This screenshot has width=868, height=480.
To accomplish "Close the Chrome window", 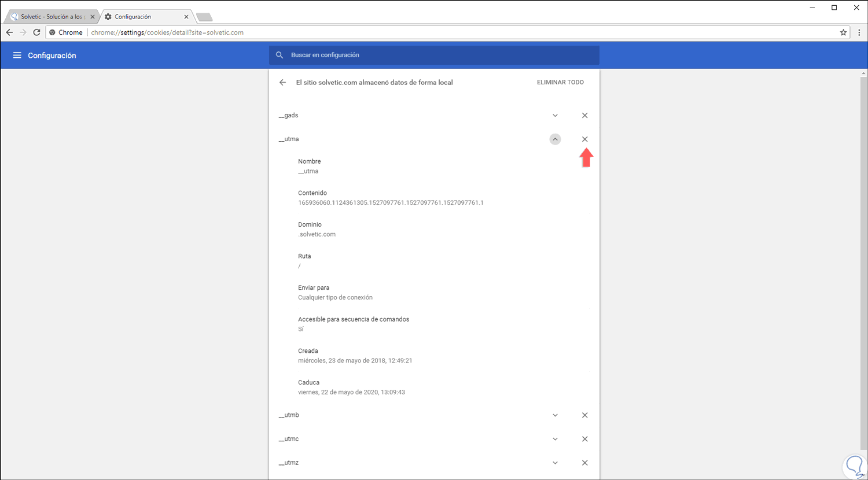I will pos(856,8).
